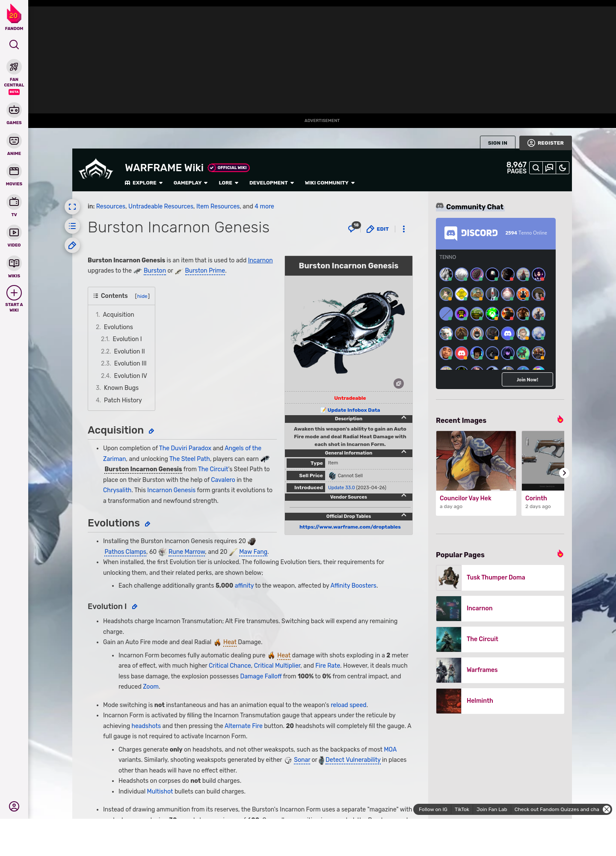Screen dimensions: 616x856
Task: Jump to Evolution IV in Contents
Action: tap(130, 376)
